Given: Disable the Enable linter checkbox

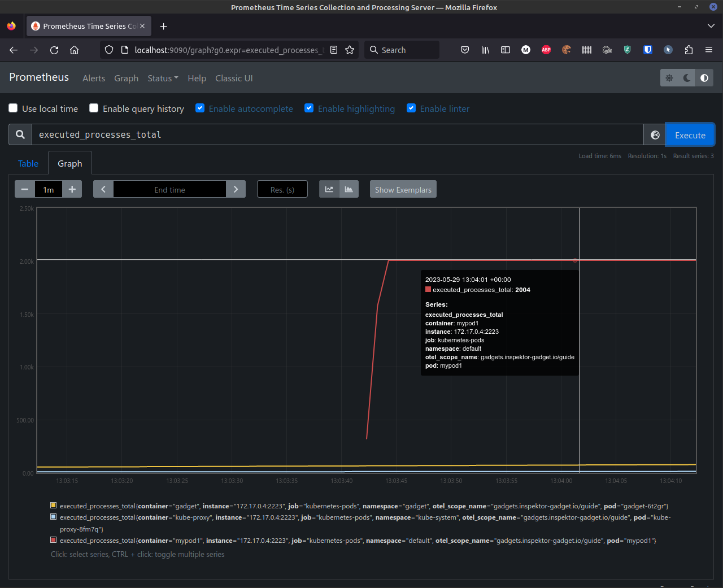Looking at the screenshot, I should (411, 108).
